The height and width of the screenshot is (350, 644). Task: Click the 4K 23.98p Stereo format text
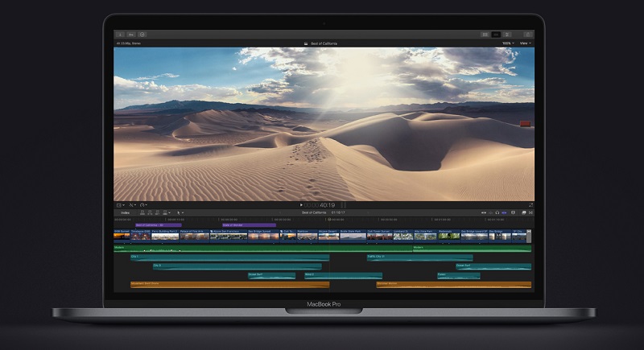pos(129,43)
